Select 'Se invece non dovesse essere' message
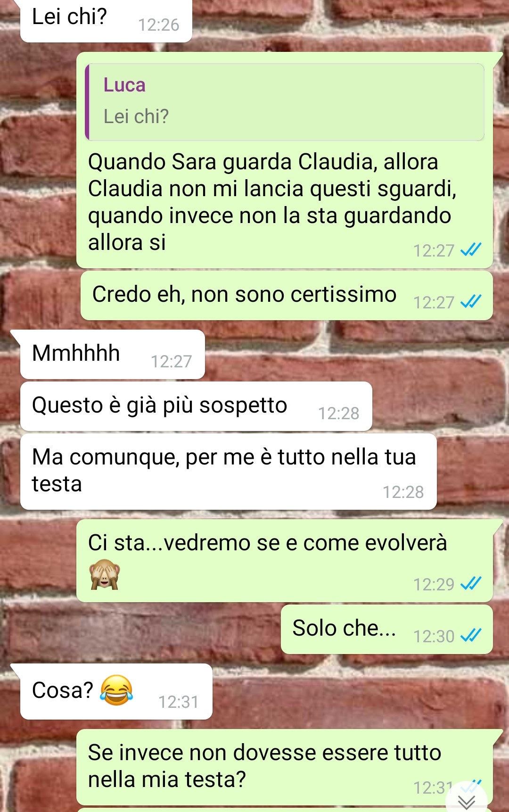Viewport: 509px width, 812px height. 285,767
